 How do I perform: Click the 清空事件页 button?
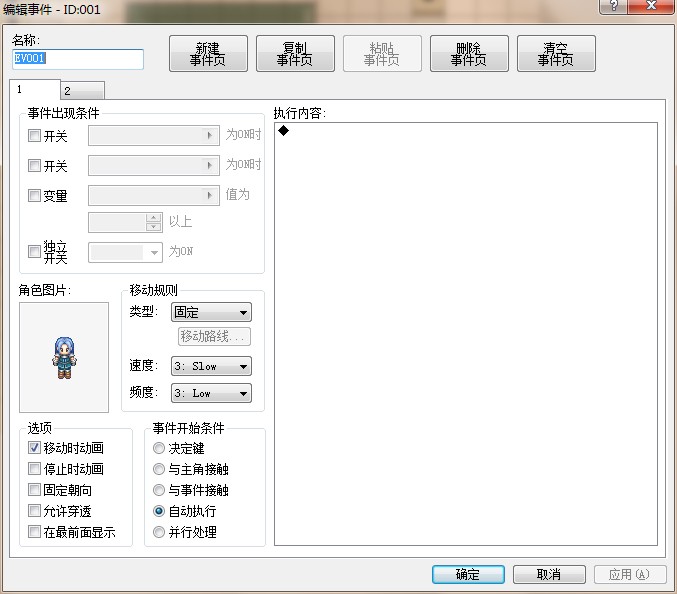coord(556,54)
